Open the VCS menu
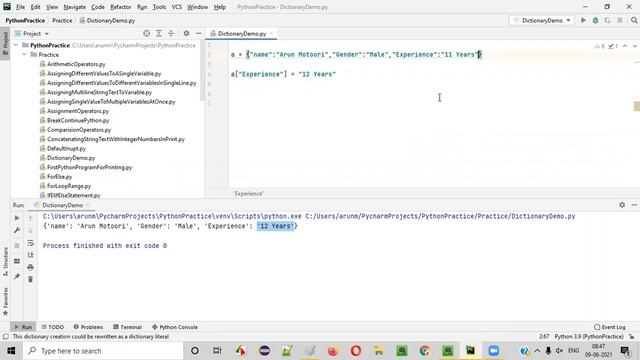This screenshot has width=640, height=360. click(x=177, y=7)
